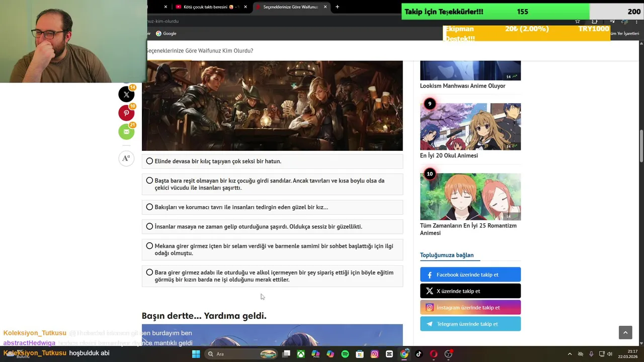Click 'X üzerinde takip et' button
Viewport: 644px width, 362px height.
(x=470, y=291)
